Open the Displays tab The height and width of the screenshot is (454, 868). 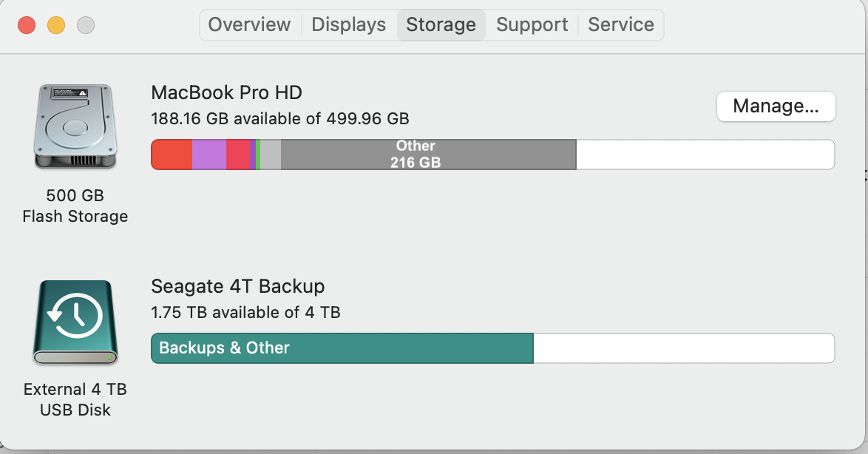[349, 24]
